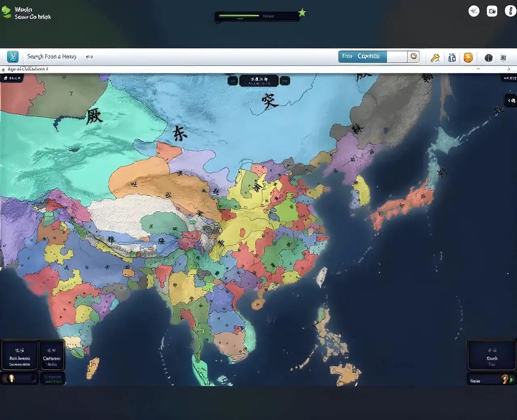Toggle the player avatar at bottom-left bar

click(x=11, y=378)
